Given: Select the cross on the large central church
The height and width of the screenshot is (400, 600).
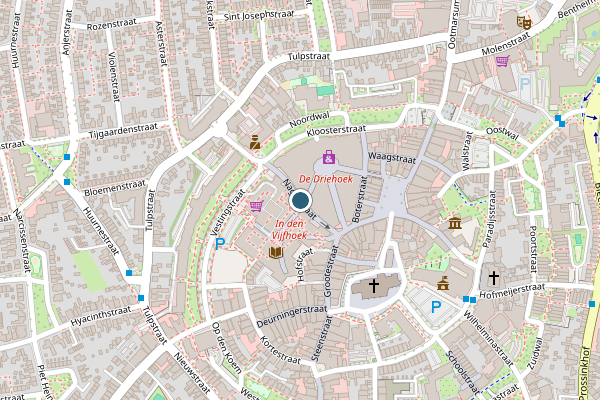Looking at the screenshot, I should 373,286.
